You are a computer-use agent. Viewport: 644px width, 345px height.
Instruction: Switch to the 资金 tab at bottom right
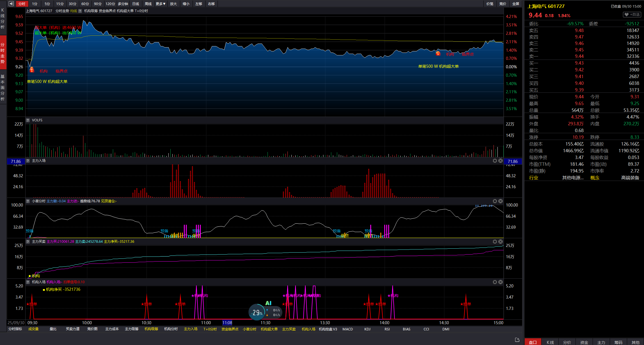tap(584, 342)
